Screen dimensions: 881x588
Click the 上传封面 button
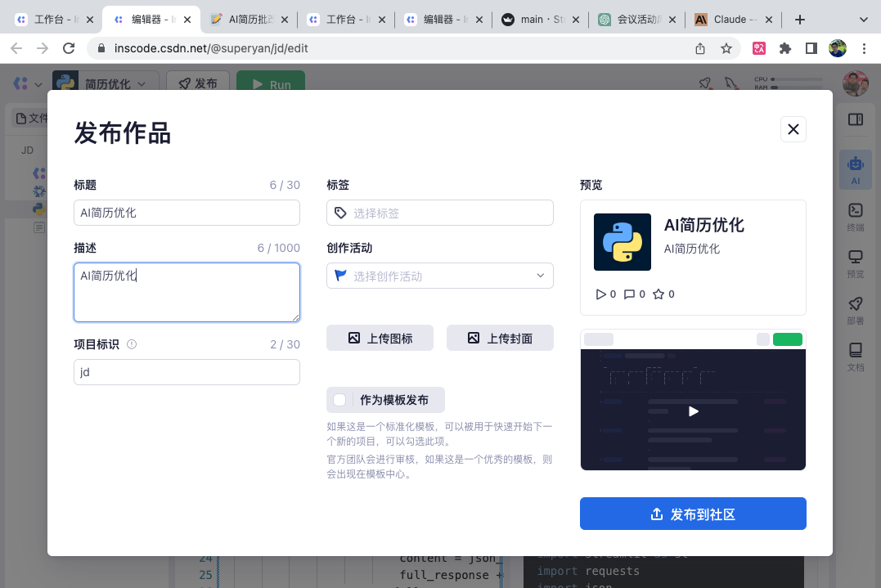[500, 338]
